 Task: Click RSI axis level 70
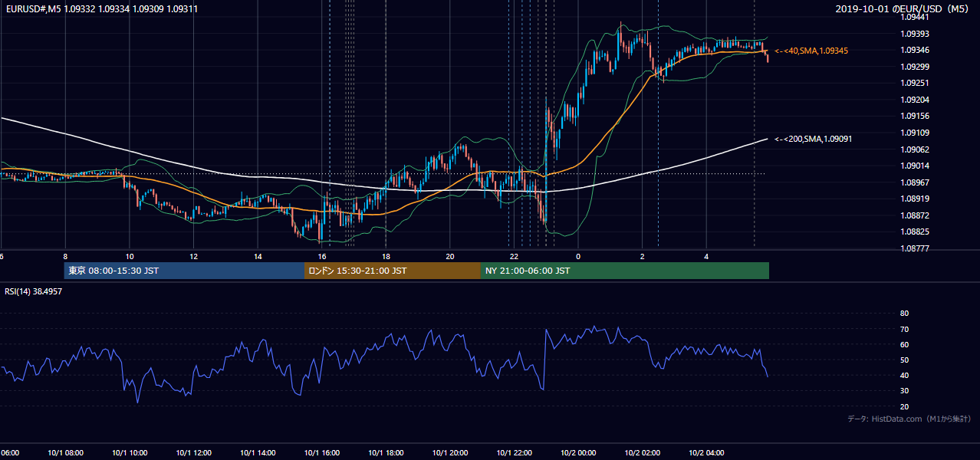(x=904, y=329)
